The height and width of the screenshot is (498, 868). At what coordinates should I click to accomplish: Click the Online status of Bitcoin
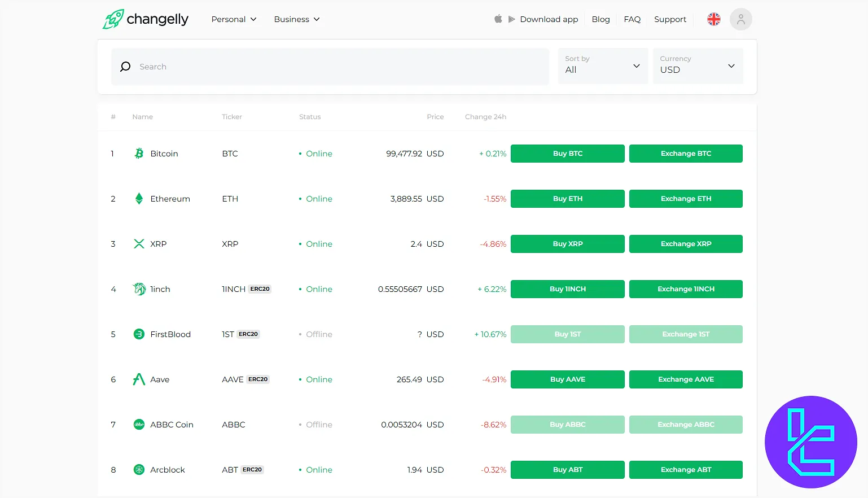pos(315,154)
